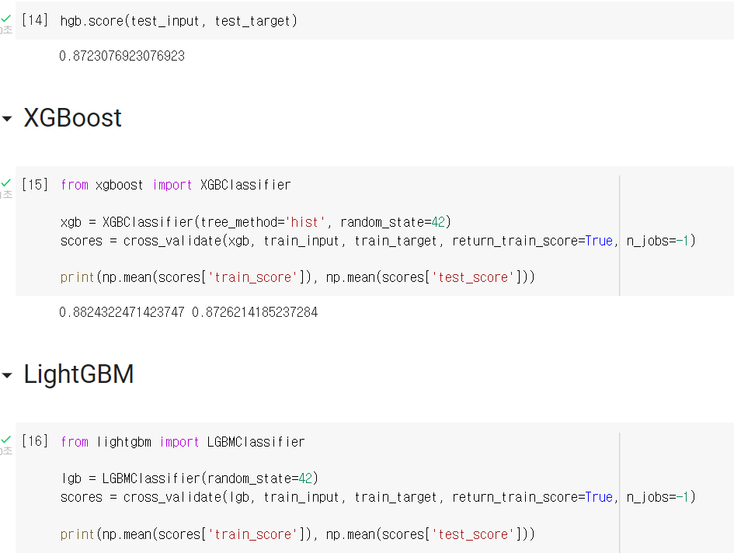The image size is (734, 560).
Task: Select cell 14 execution count
Action: (x=35, y=20)
